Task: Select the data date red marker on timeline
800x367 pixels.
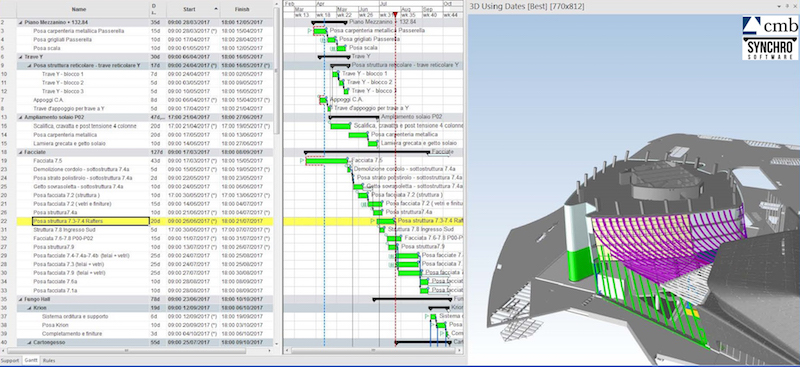Action: click(x=395, y=15)
